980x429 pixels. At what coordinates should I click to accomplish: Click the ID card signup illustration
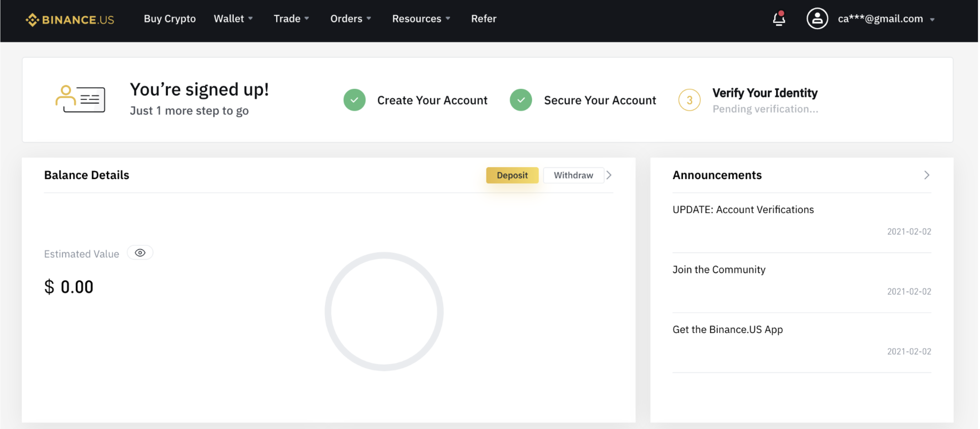80,99
